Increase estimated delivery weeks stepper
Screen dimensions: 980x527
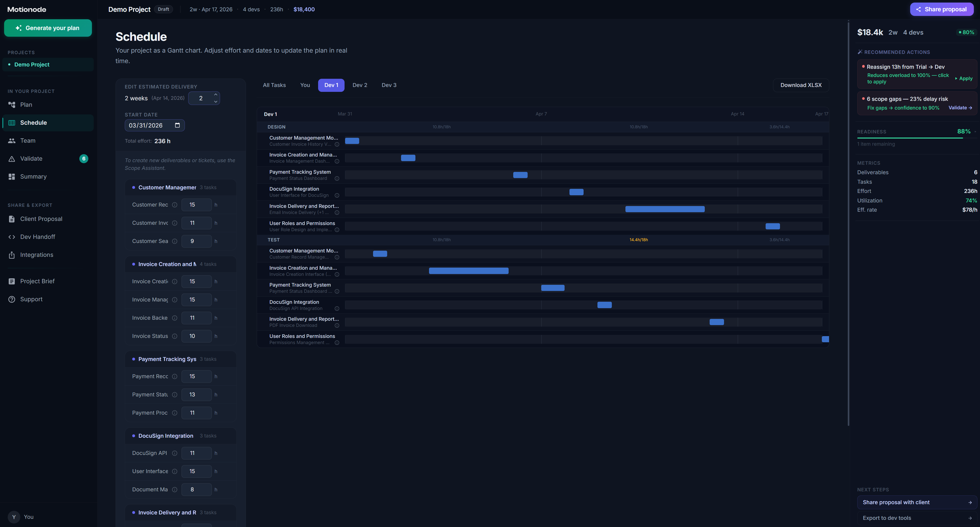pyautogui.click(x=215, y=95)
